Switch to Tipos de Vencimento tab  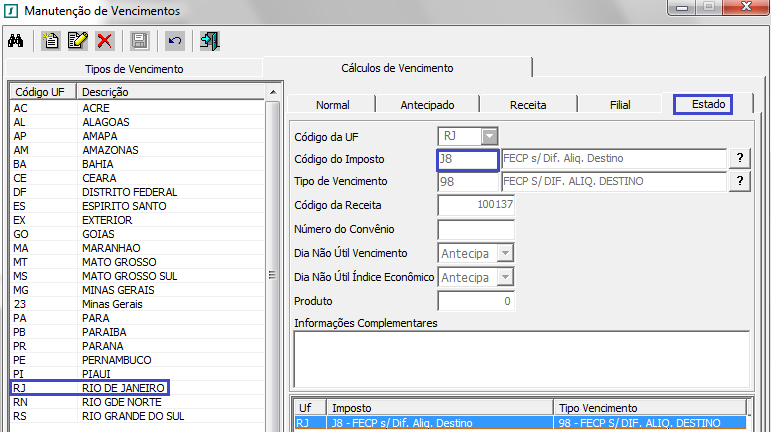[134, 69]
